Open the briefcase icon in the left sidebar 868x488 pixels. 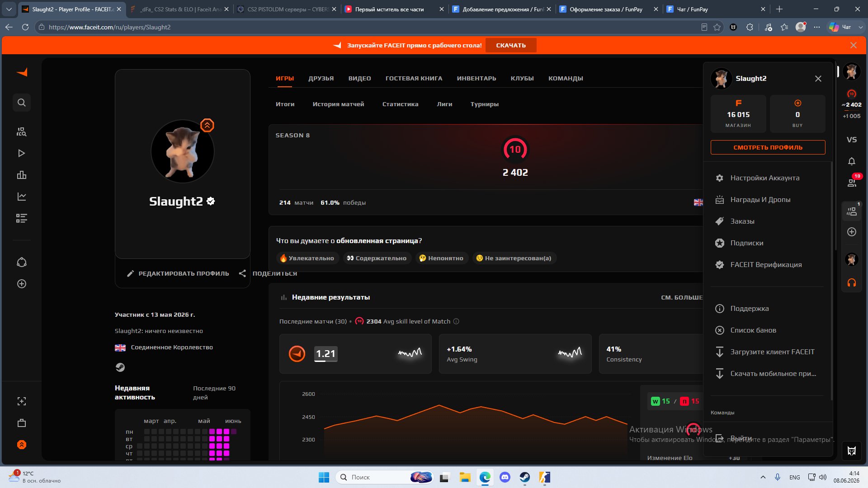22,423
